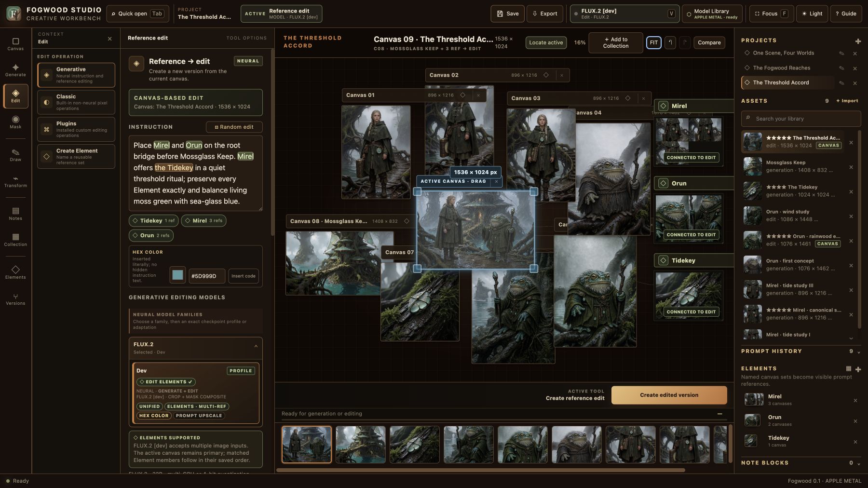Select the Transform tool in sidebar
868x488 pixels.
click(x=15, y=181)
